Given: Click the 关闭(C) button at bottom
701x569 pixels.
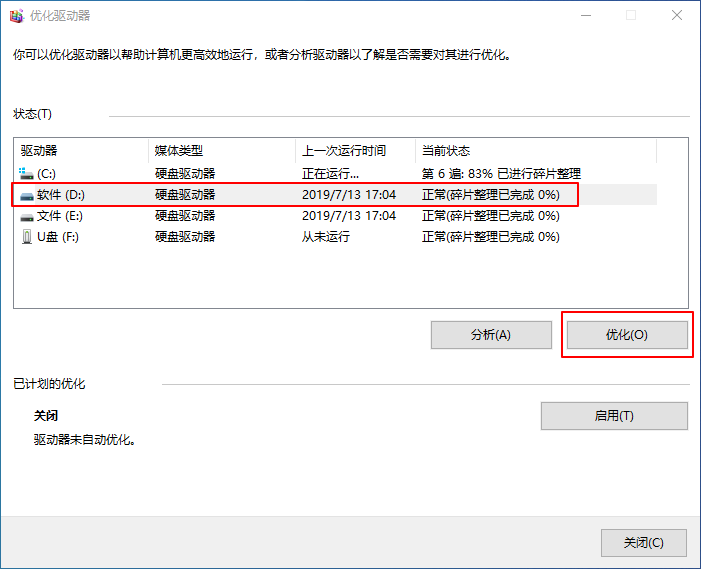Looking at the screenshot, I should coord(643,543).
